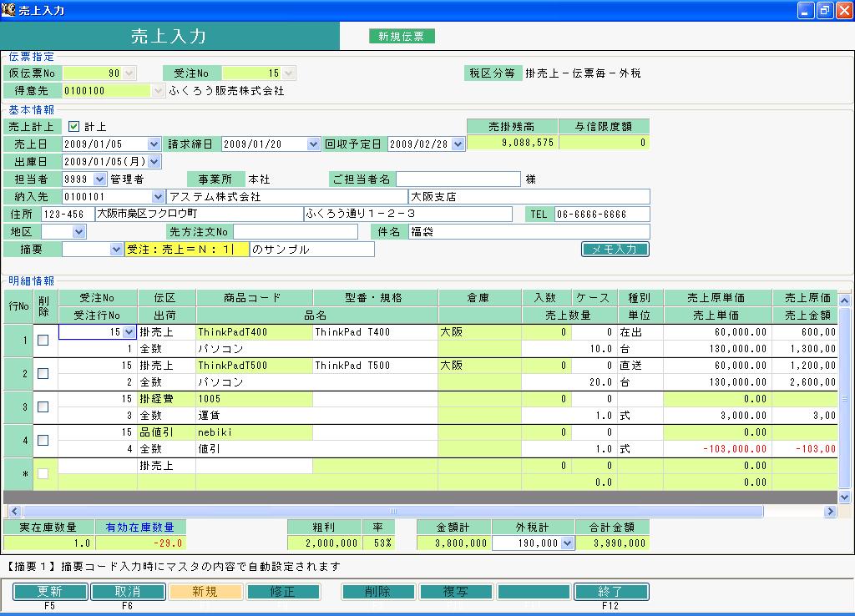The image size is (855, 616).
Task: Check delete box for row 1
Action: click(43, 341)
